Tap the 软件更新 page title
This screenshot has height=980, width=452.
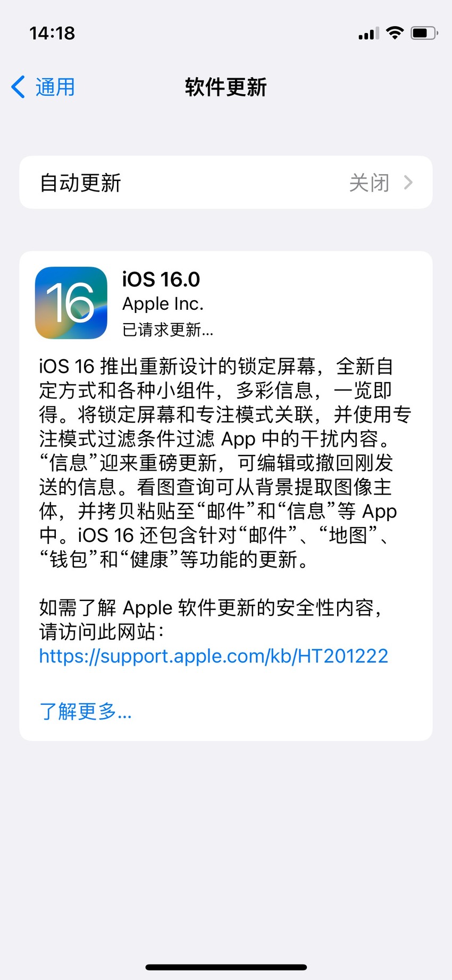226,87
